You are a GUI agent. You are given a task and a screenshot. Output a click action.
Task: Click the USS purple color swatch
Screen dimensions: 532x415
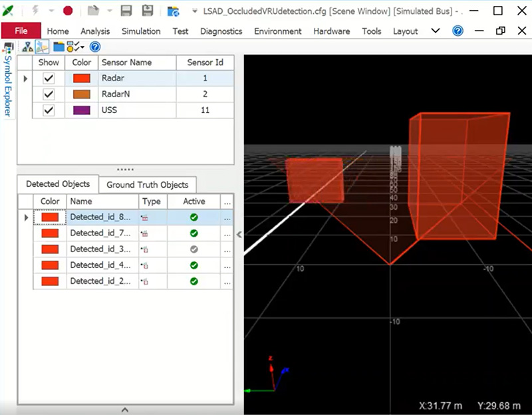coord(82,110)
